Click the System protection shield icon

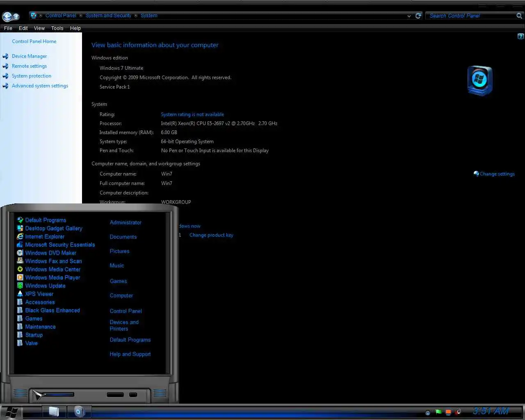[5, 76]
